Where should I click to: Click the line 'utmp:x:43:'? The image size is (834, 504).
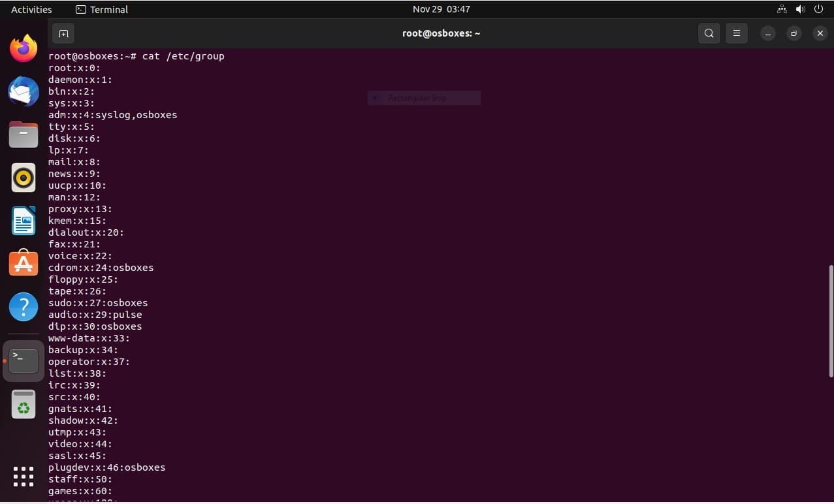coord(78,432)
